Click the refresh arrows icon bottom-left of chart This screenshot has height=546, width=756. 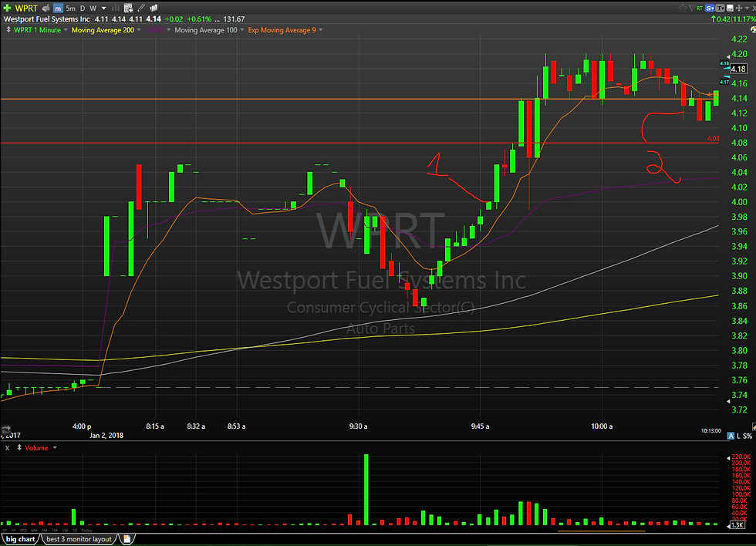click(6, 430)
